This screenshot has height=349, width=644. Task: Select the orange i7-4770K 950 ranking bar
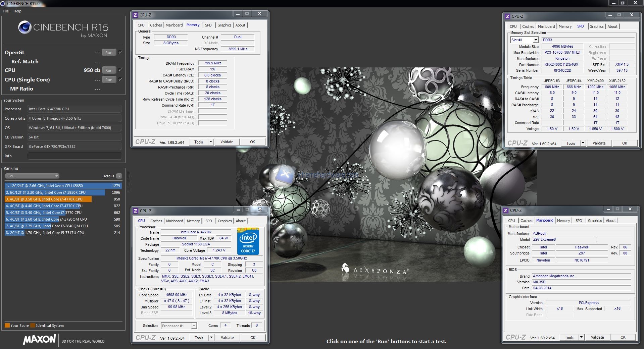pyautogui.click(x=48, y=199)
